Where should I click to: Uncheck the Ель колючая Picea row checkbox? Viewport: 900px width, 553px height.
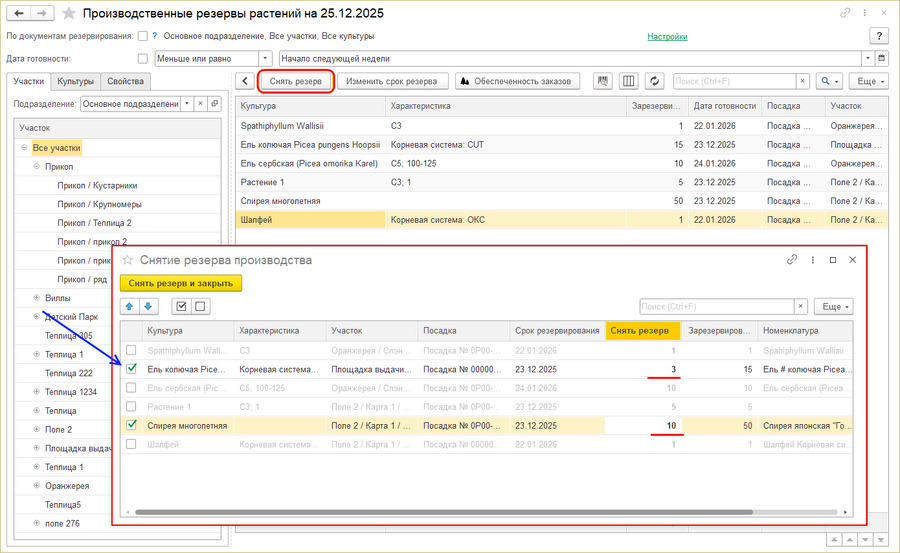[x=131, y=369]
